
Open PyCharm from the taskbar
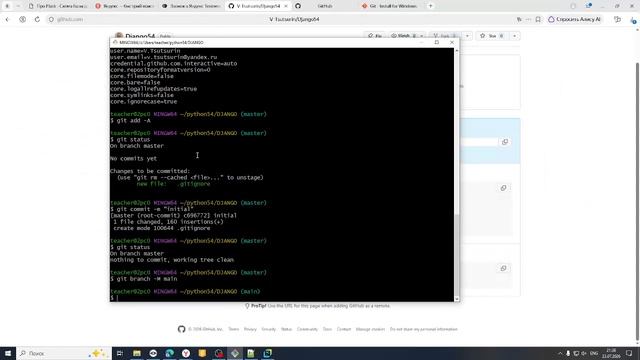point(267,353)
